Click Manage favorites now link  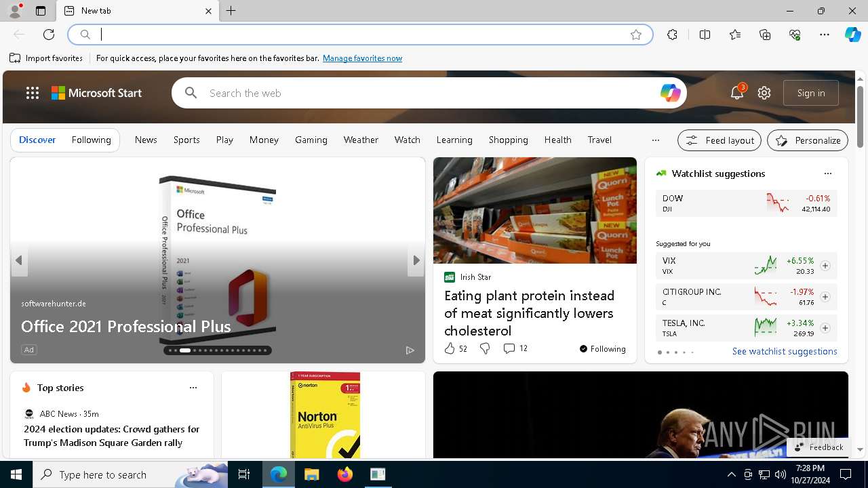pyautogui.click(x=362, y=58)
